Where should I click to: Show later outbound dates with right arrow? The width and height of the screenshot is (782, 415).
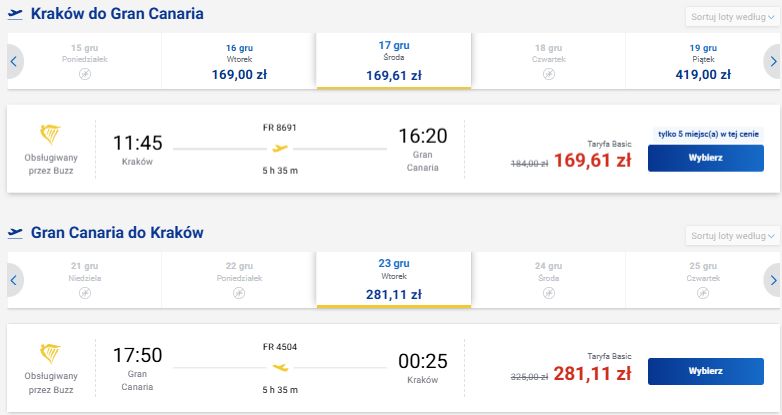(x=773, y=61)
